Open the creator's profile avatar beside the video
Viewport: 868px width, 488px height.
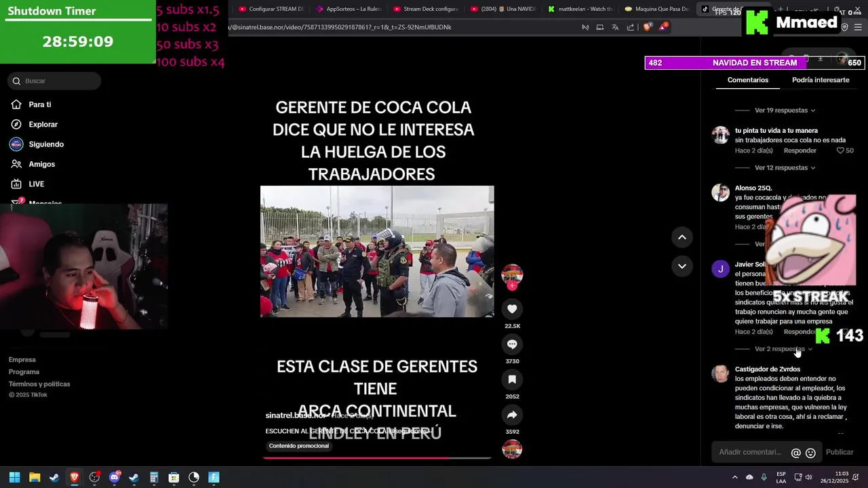[x=512, y=274]
